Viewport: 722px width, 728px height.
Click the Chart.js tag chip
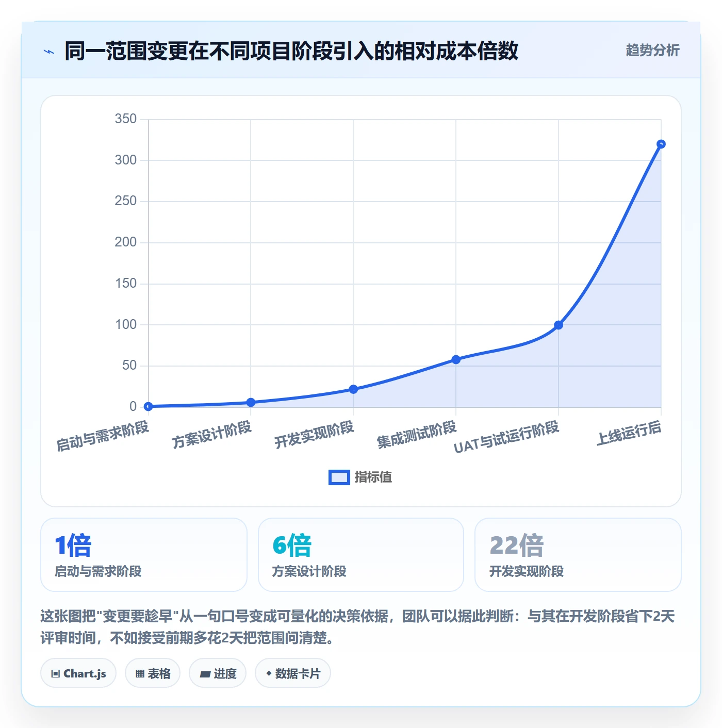pos(78,673)
